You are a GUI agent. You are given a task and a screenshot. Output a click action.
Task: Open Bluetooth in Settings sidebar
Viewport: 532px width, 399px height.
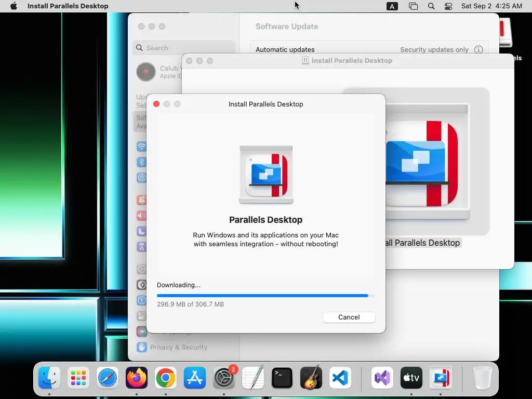[141, 162]
